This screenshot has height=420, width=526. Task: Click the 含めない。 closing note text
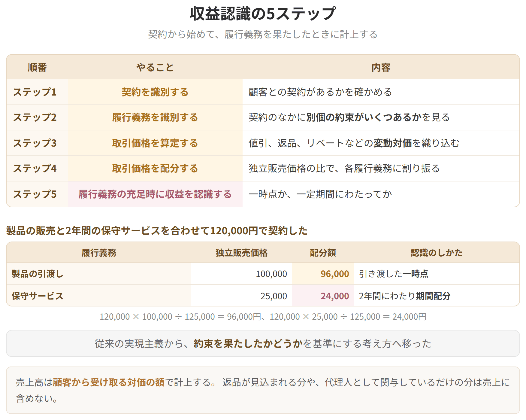tap(37, 398)
